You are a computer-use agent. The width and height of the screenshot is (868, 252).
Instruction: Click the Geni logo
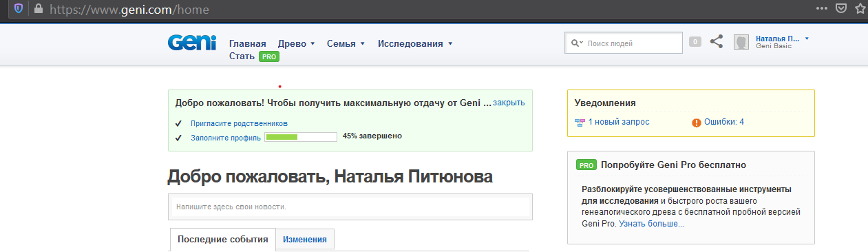pyautogui.click(x=191, y=43)
